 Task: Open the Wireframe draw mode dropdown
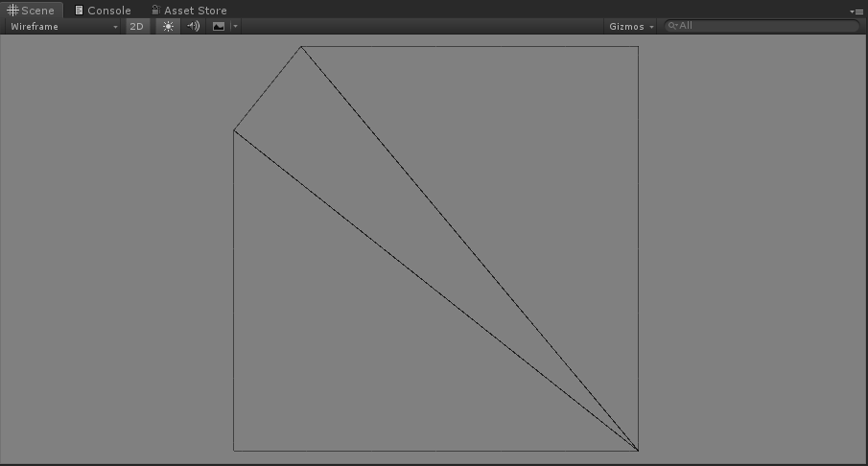63,26
